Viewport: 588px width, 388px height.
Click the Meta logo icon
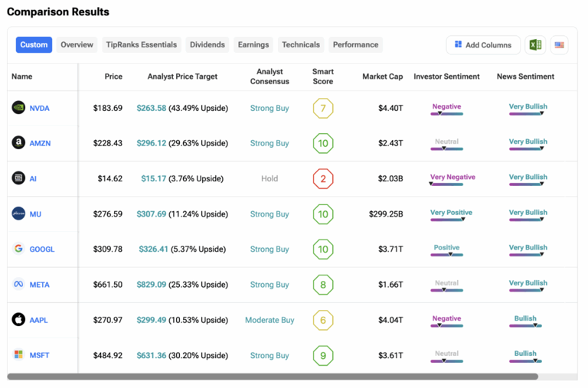(18, 285)
